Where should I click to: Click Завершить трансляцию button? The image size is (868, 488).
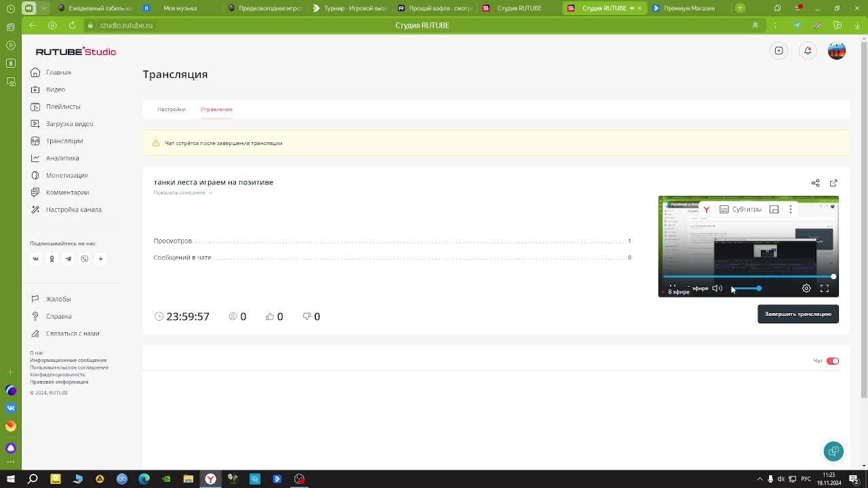[x=798, y=314]
